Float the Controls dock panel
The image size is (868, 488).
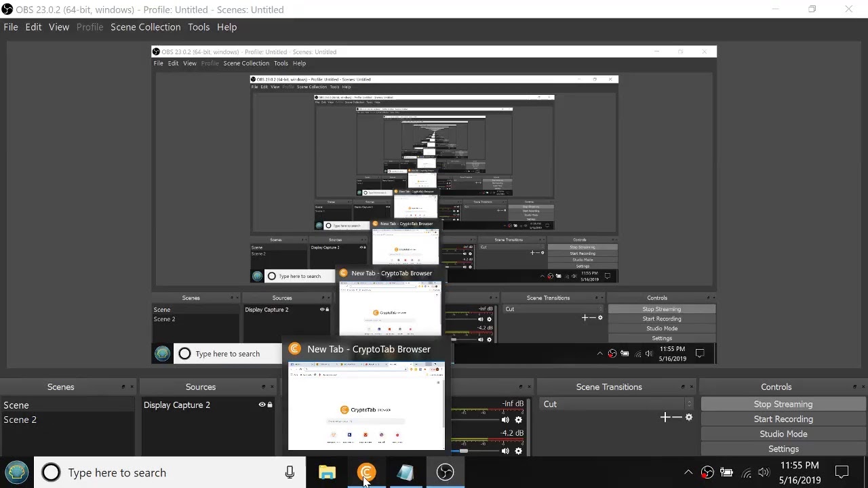(853, 387)
